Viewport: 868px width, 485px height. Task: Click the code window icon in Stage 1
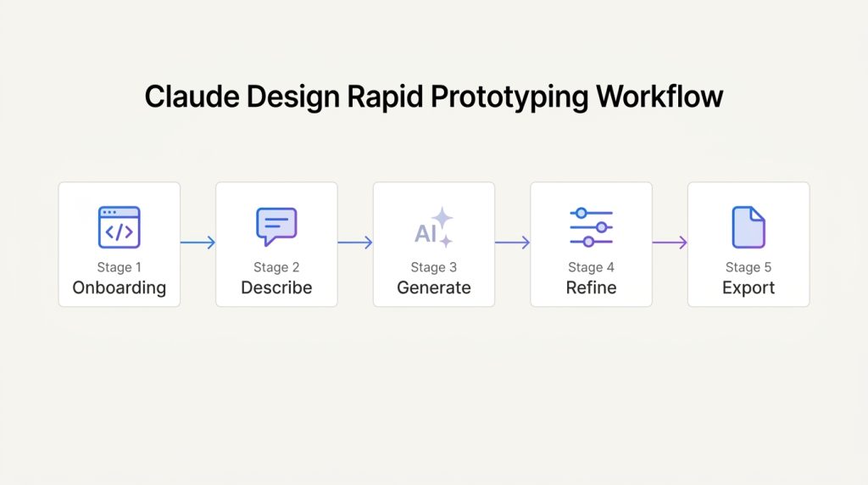[x=120, y=227]
